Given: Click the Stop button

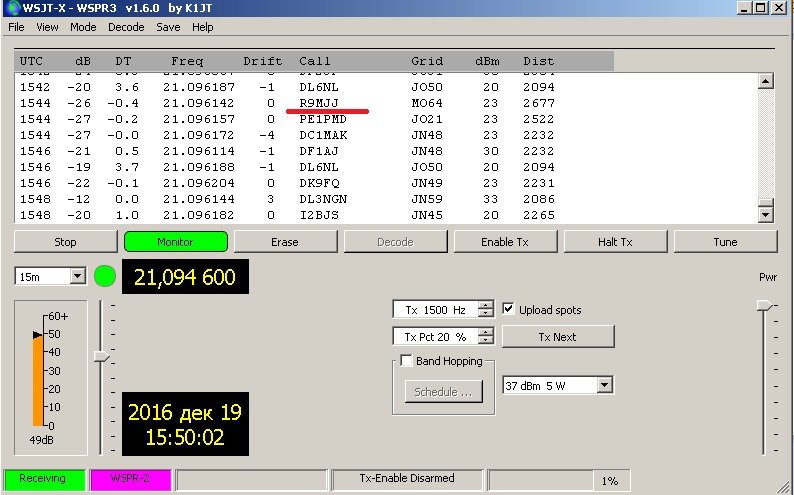Looking at the screenshot, I should click(65, 242).
